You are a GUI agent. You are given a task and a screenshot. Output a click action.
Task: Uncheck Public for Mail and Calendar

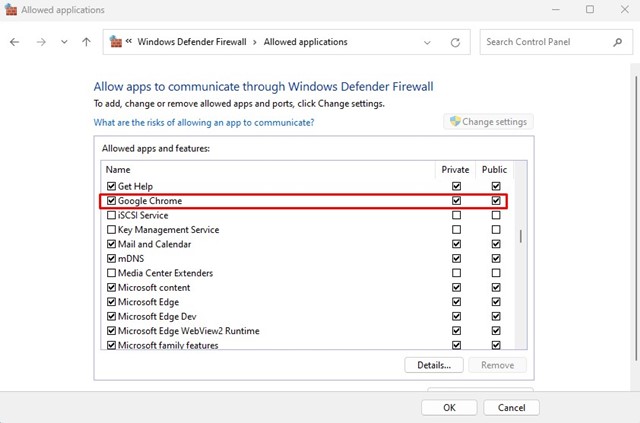(496, 244)
